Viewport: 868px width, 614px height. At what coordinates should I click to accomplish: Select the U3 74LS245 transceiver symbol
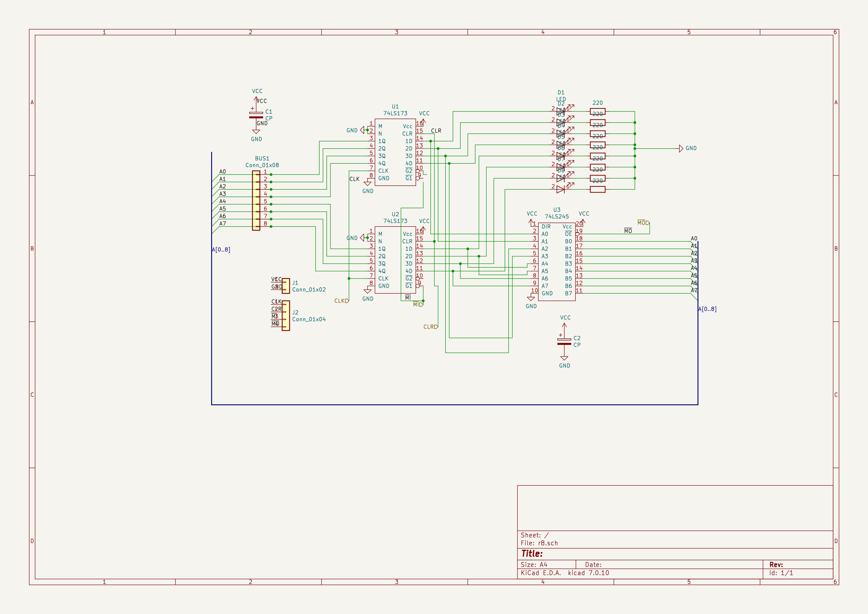[x=556, y=262]
